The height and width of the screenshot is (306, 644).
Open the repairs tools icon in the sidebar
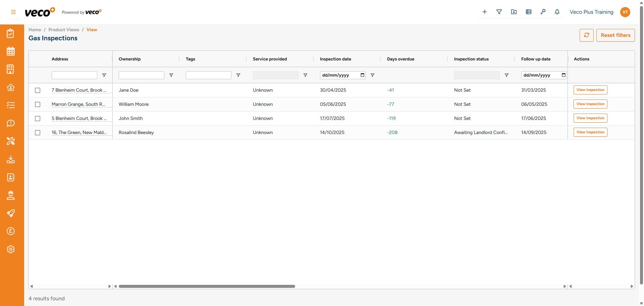[11, 141]
